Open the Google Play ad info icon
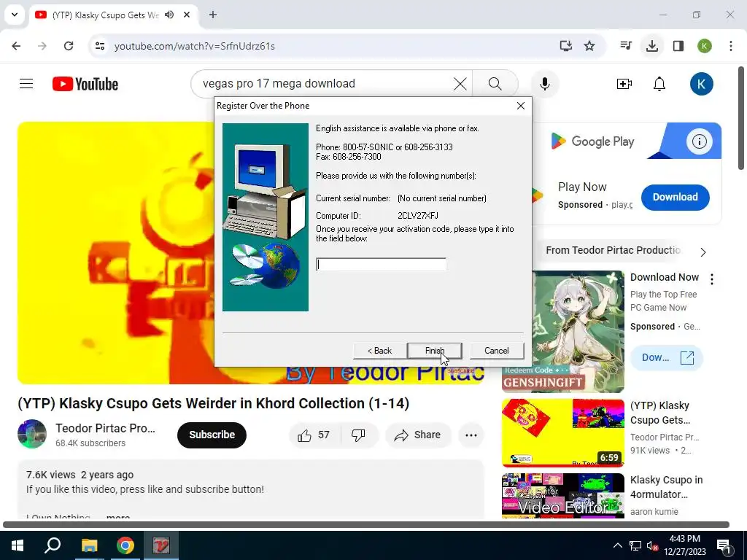 (699, 141)
